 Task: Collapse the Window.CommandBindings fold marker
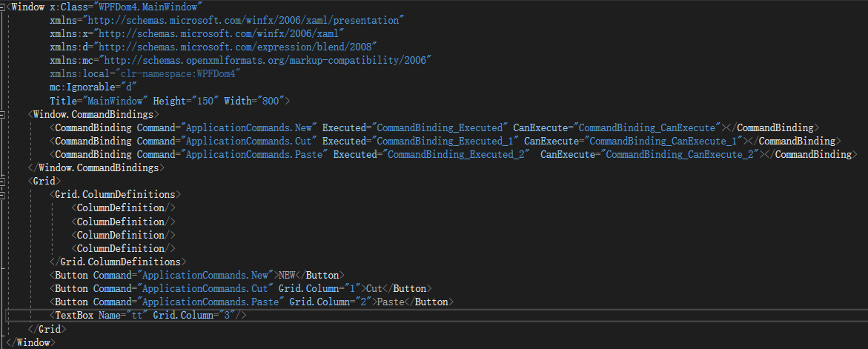[4, 115]
